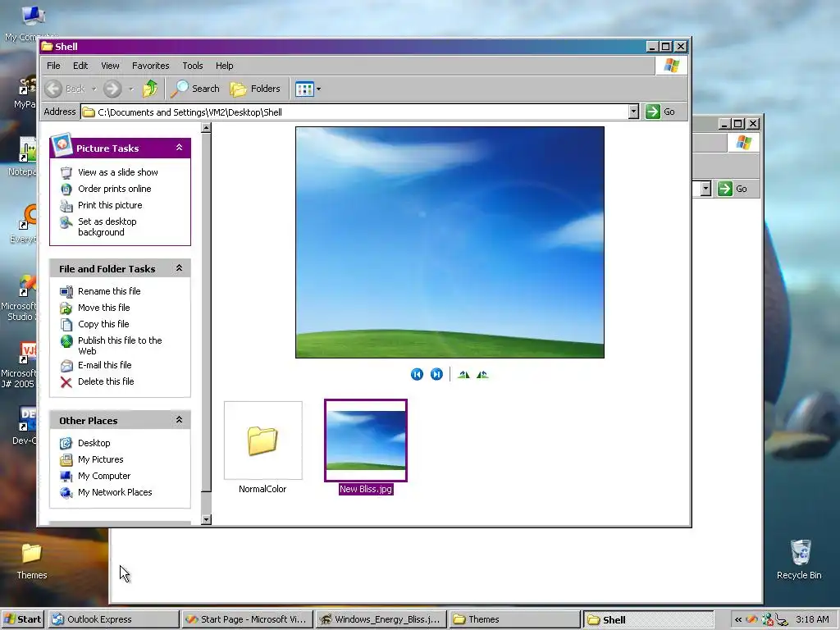Click Delete this file
This screenshot has height=630, width=840.
point(106,381)
